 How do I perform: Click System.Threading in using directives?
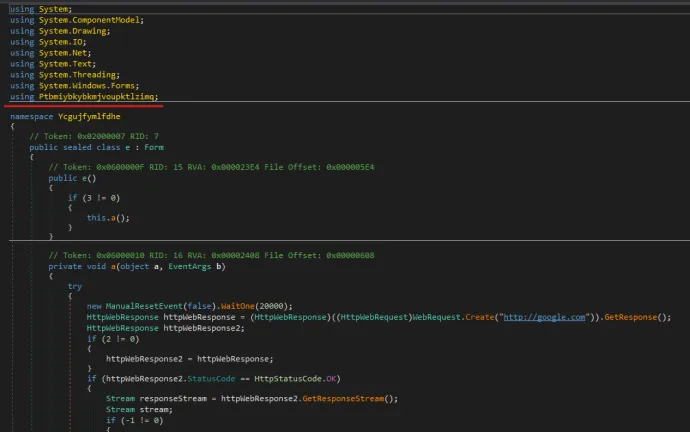point(77,75)
